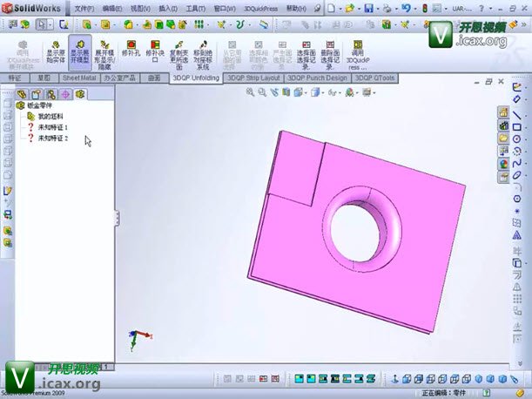
Task: Switch to the 3DQP Punch Design tab
Action: (x=317, y=78)
